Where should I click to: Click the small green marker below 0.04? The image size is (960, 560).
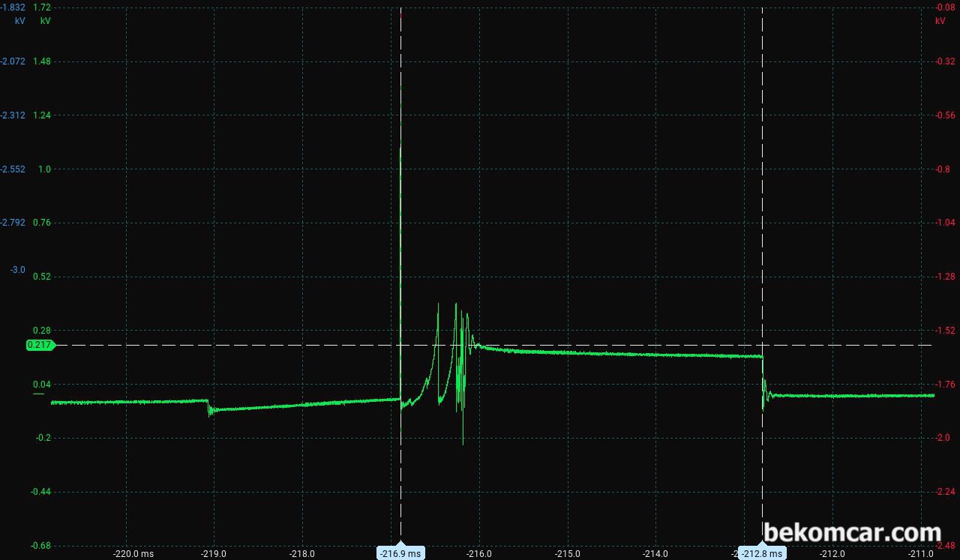[x=38, y=394]
